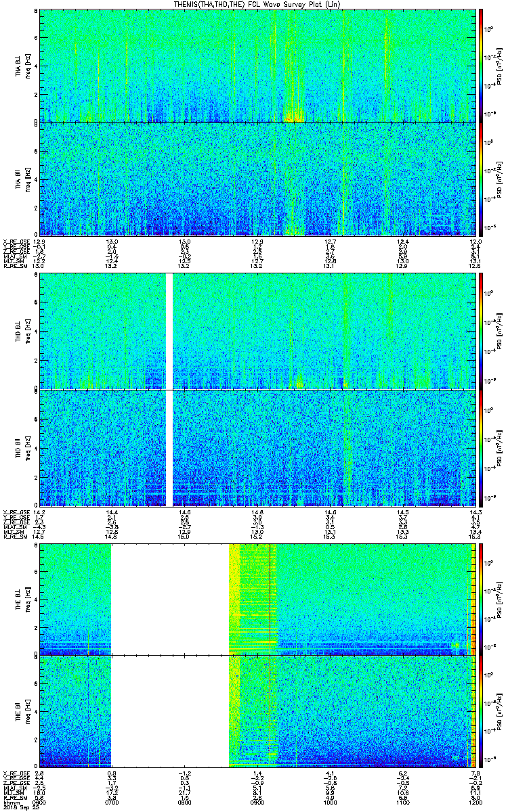Click the '1200' time tick label
Screen dimensions: 508x812
(x=475, y=802)
